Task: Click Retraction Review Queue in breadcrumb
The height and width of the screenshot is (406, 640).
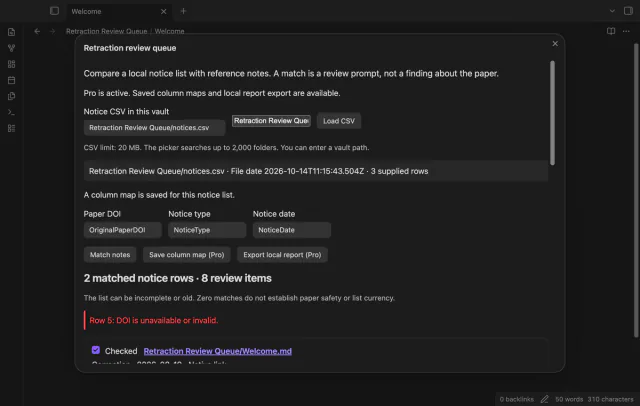Action: 107,31
